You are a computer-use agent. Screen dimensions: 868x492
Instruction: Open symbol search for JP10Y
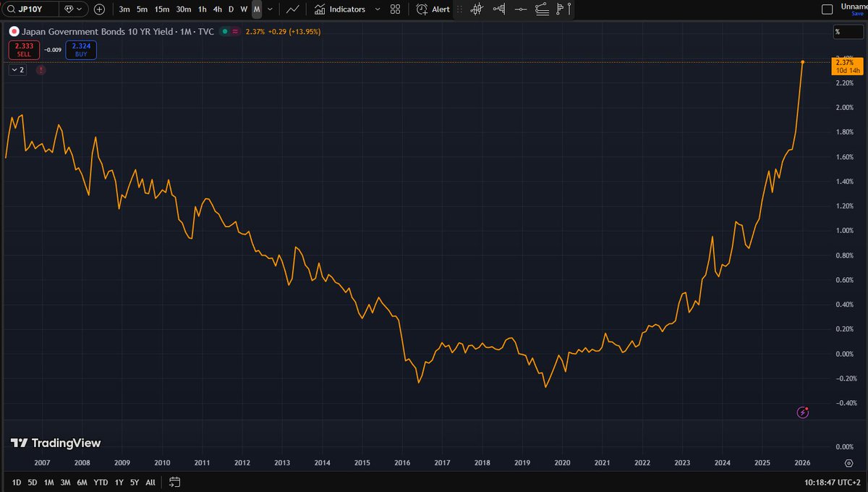(30, 9)
